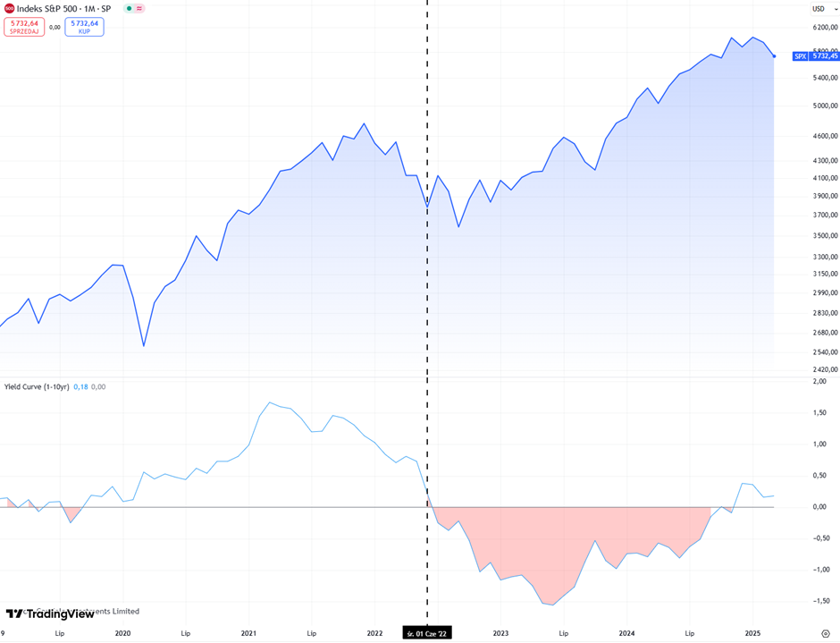Click the pink approximate-data indicator icon
This screenshot has height=643, width=840.
(139, 9)
